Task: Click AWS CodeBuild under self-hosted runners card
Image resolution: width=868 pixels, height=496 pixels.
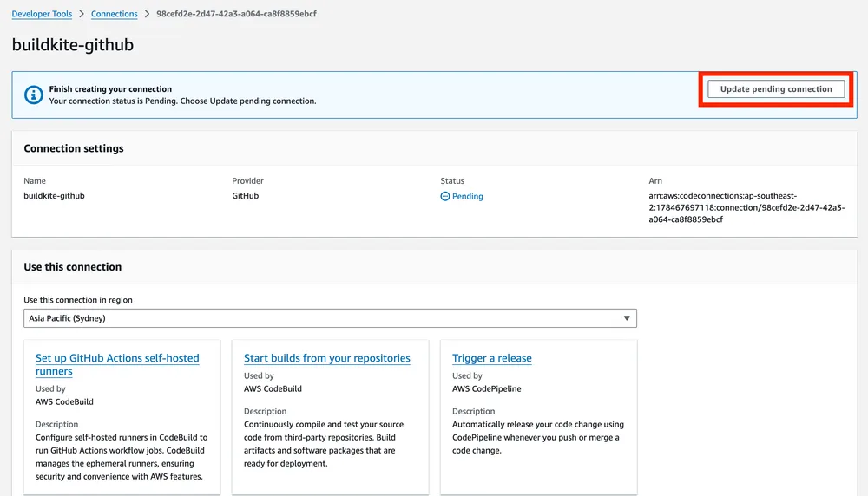Action: point(64,402)
